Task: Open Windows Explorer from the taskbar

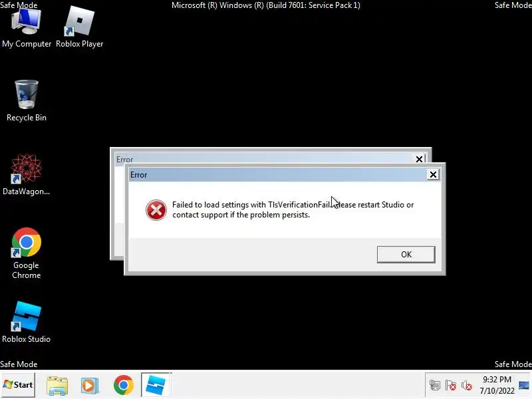Action: point(57,386)
